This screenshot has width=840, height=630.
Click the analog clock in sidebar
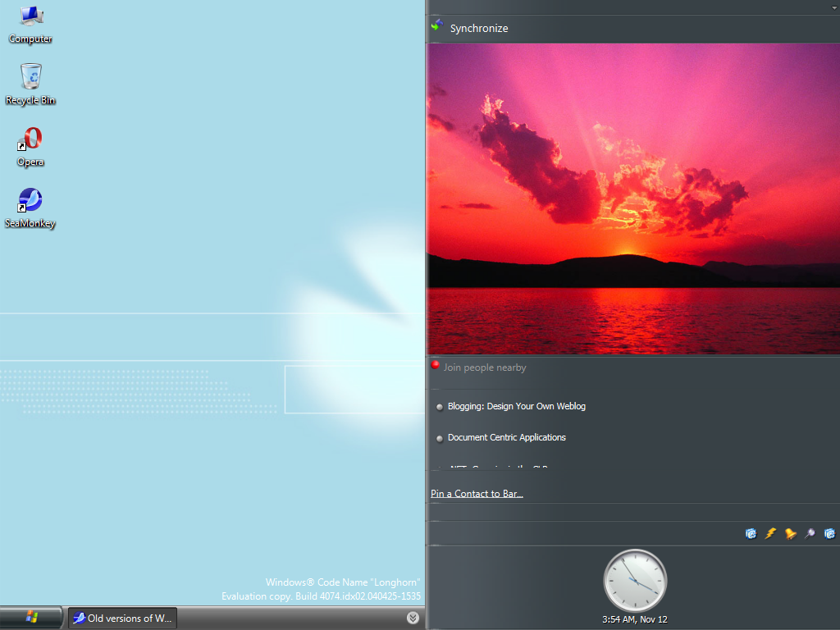click(635, 580)
